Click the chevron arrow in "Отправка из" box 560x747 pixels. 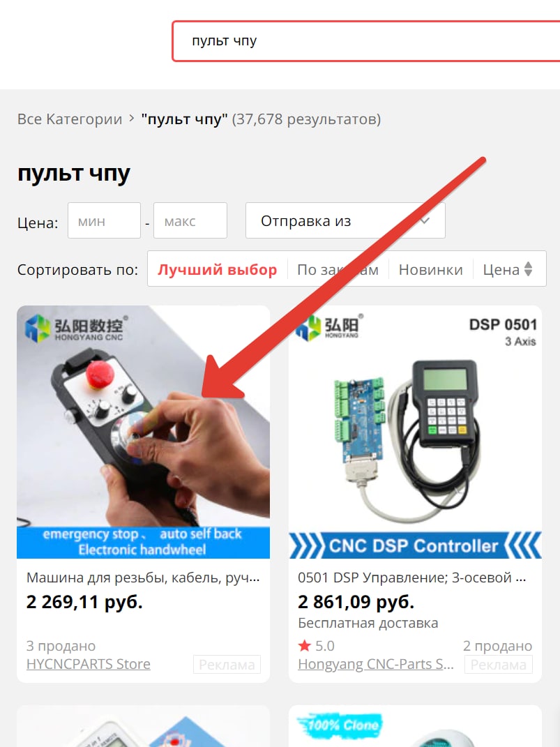(425, 220)
